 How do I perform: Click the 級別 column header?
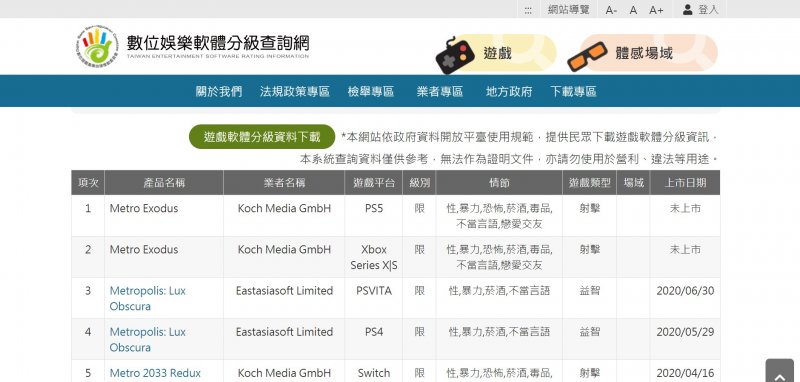coord(419,183)
